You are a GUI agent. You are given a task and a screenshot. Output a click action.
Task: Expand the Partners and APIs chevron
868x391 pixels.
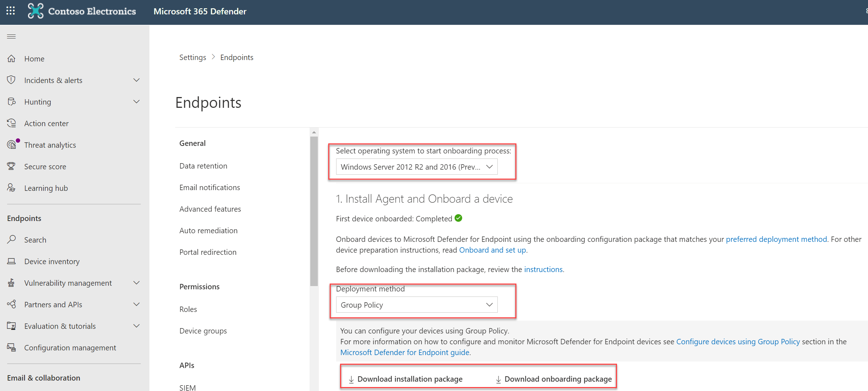coord(136,304)
